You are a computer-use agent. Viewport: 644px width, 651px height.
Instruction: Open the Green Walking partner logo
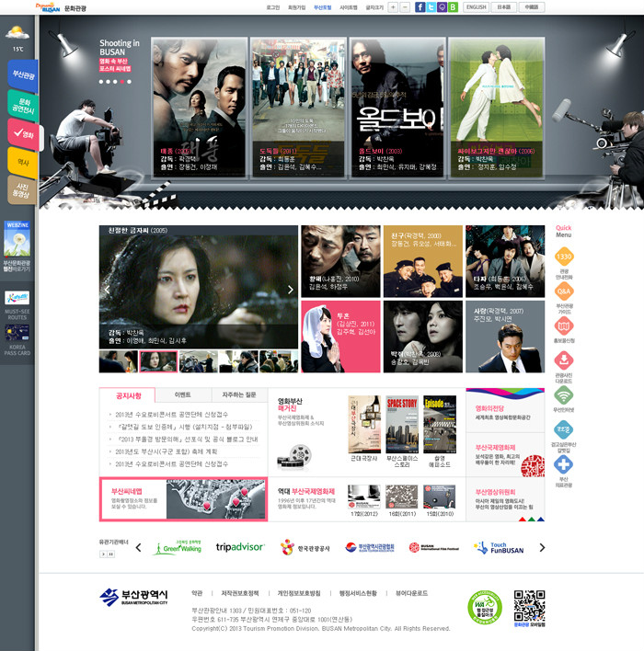(x=178, y=548)
